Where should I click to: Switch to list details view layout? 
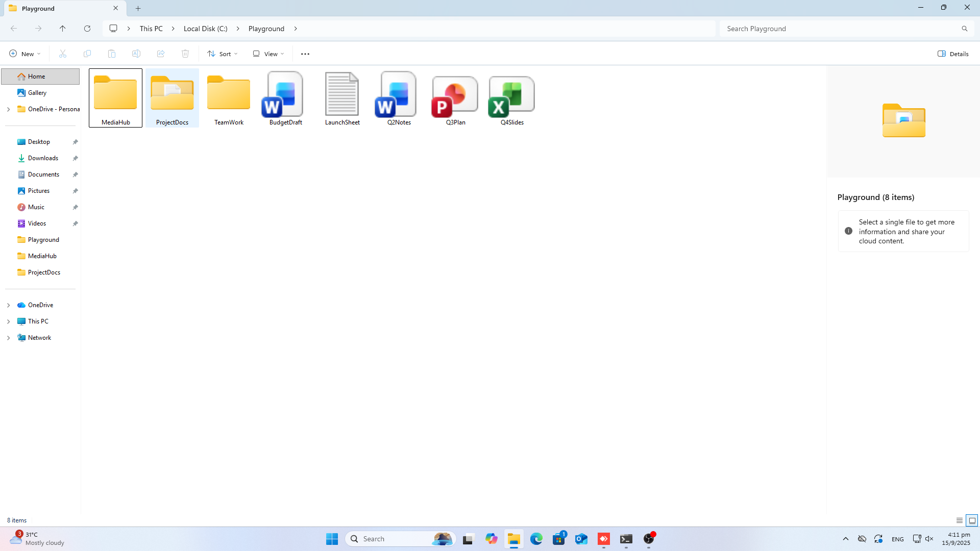(960, 520)
